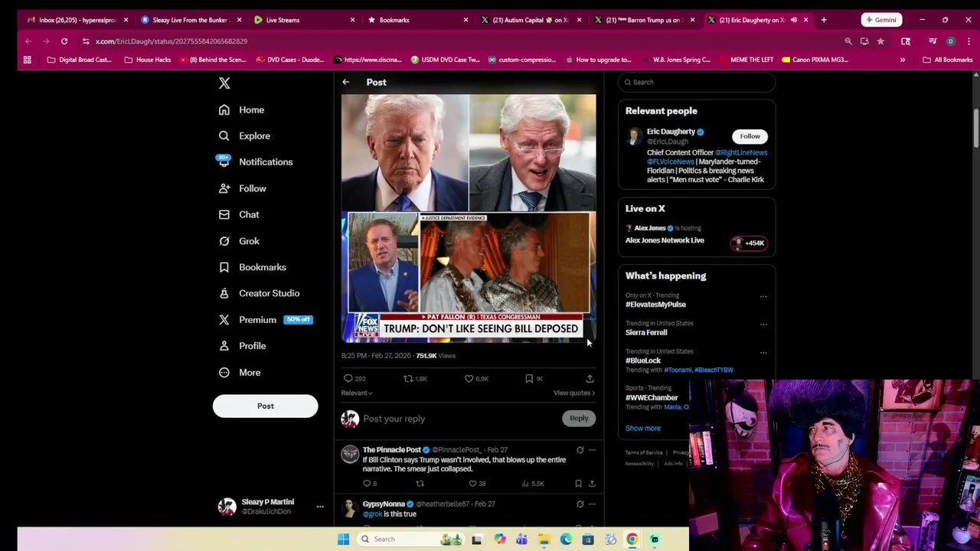Click the Post your reply field

pos(459,419)
